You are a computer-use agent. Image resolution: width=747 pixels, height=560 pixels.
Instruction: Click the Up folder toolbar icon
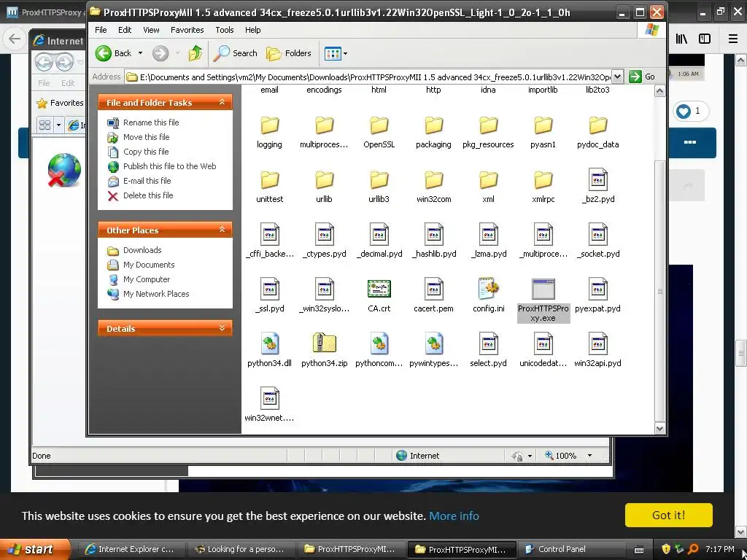click(195, 53)
